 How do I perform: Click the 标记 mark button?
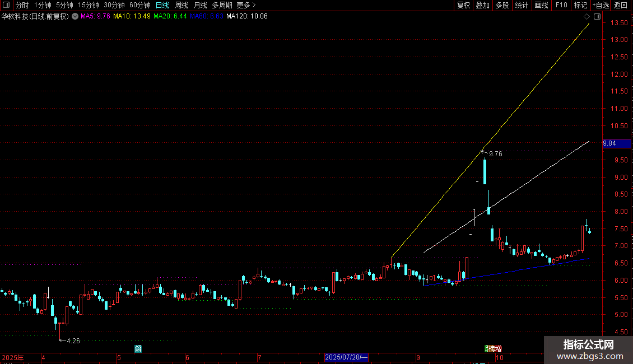click(580, 5)
